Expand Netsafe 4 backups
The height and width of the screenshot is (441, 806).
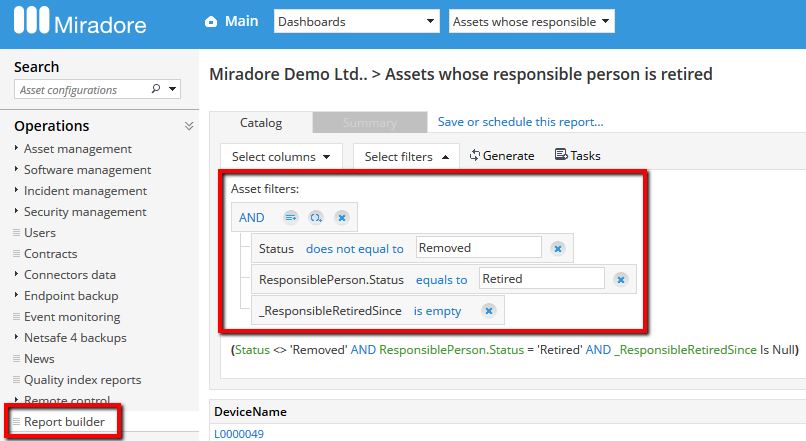[75, 338]
